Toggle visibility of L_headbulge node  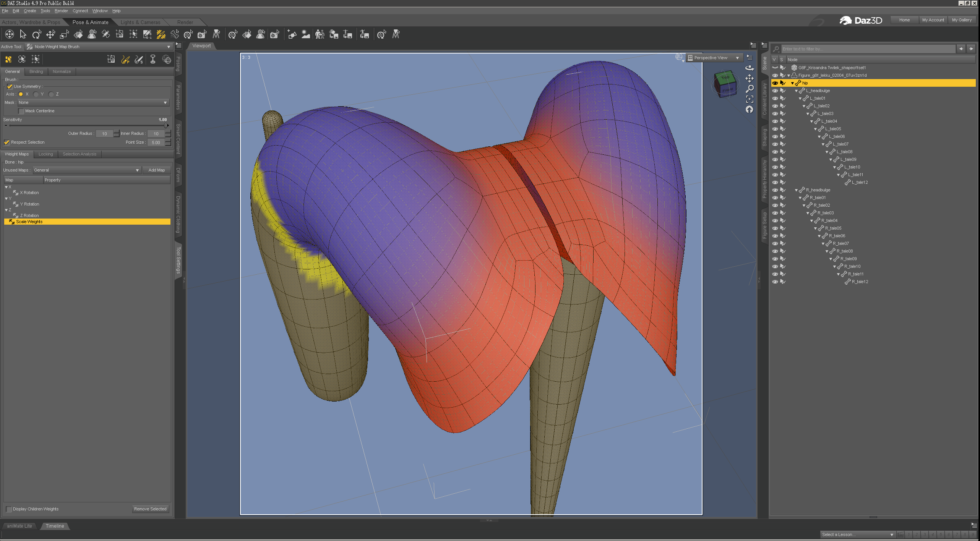click(x=775, y=91)
